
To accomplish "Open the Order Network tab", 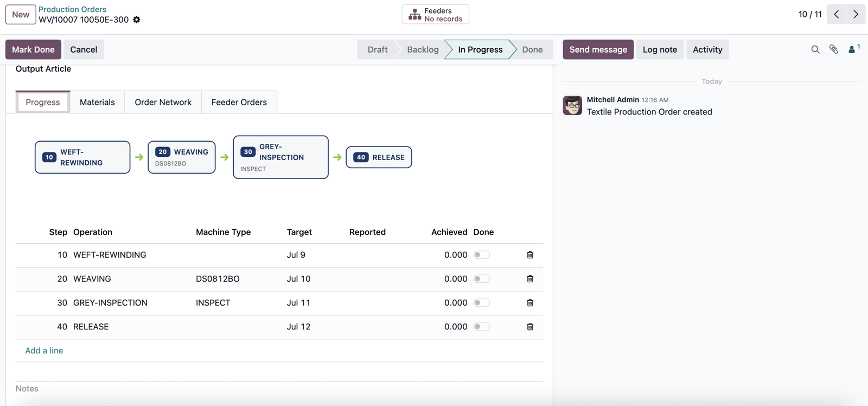I will pos(163,102).
